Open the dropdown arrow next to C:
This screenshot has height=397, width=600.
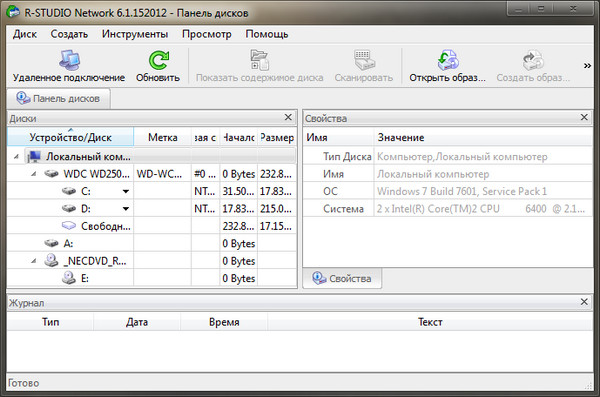click(x=126, y=191)
